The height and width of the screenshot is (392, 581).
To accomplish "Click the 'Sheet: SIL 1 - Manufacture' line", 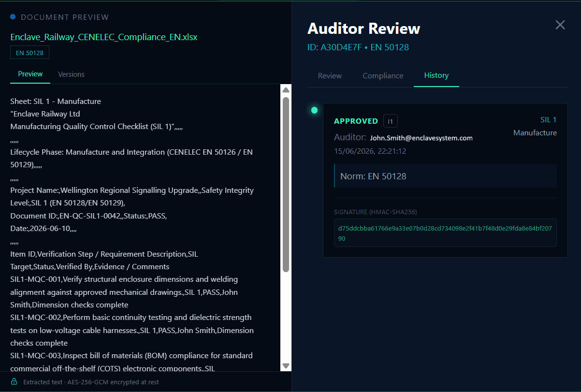I will 56,102.
